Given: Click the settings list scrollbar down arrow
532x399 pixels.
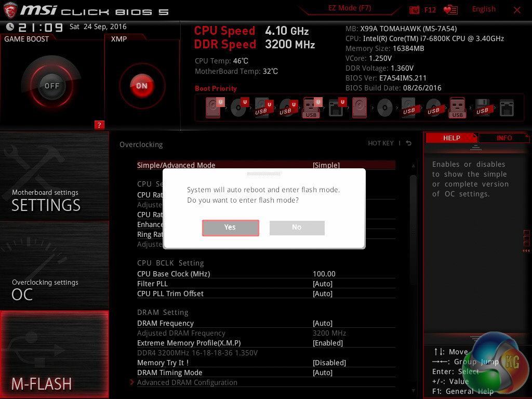Looking at the screenshot, I should 413,391.
